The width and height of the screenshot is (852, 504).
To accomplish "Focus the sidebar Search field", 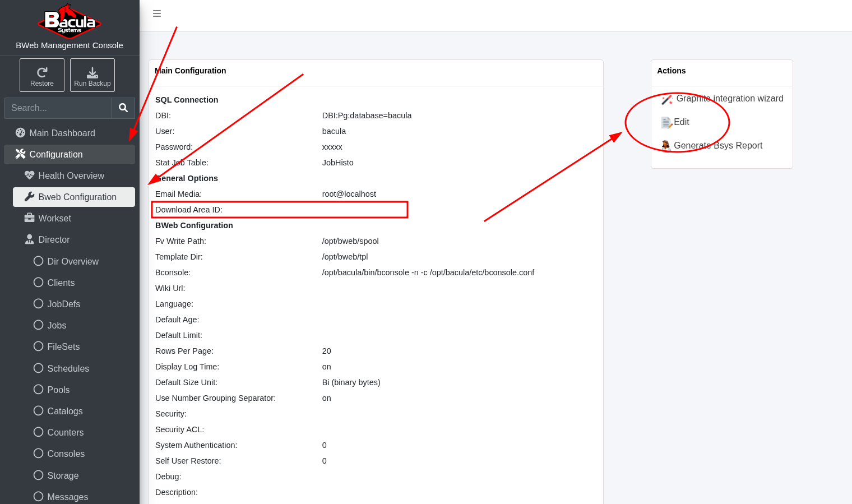I will [58, 108].
